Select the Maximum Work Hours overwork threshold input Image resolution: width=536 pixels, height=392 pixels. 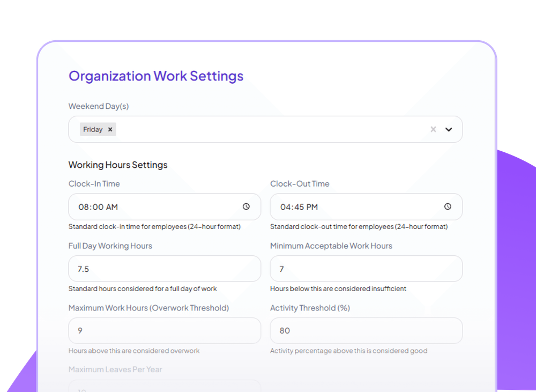165,331
